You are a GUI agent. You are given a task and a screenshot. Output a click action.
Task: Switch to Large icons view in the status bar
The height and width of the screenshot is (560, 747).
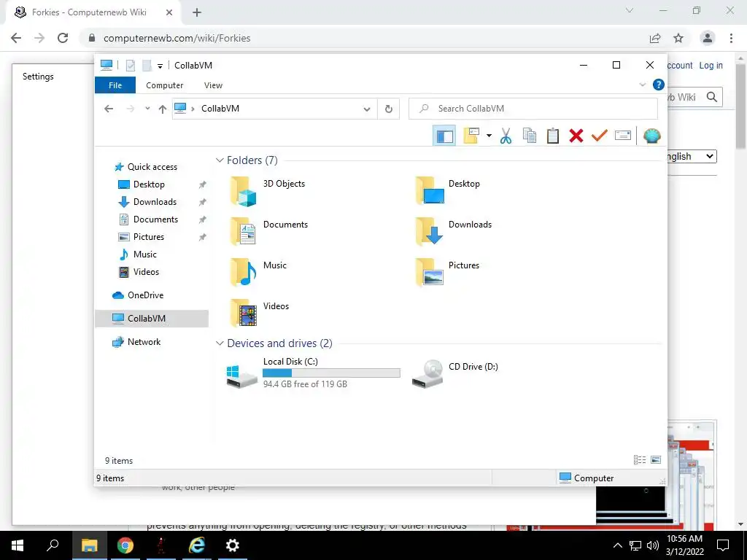(656, 460)
